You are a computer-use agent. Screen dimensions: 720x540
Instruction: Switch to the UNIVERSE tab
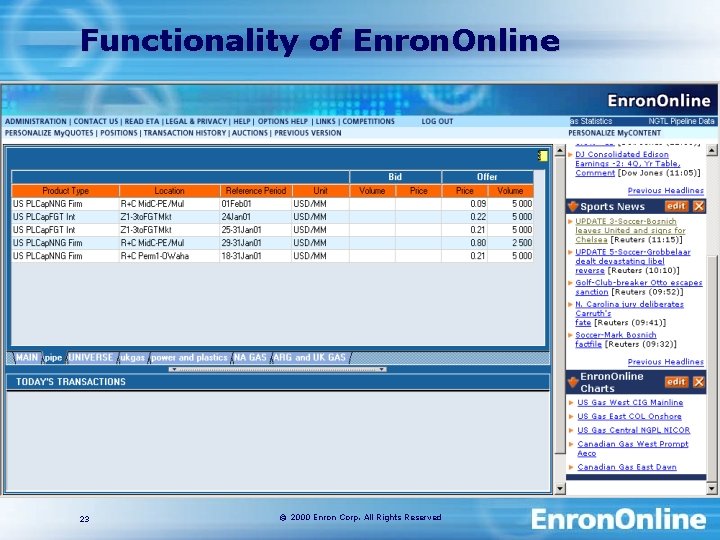click(x=91, y=358)
